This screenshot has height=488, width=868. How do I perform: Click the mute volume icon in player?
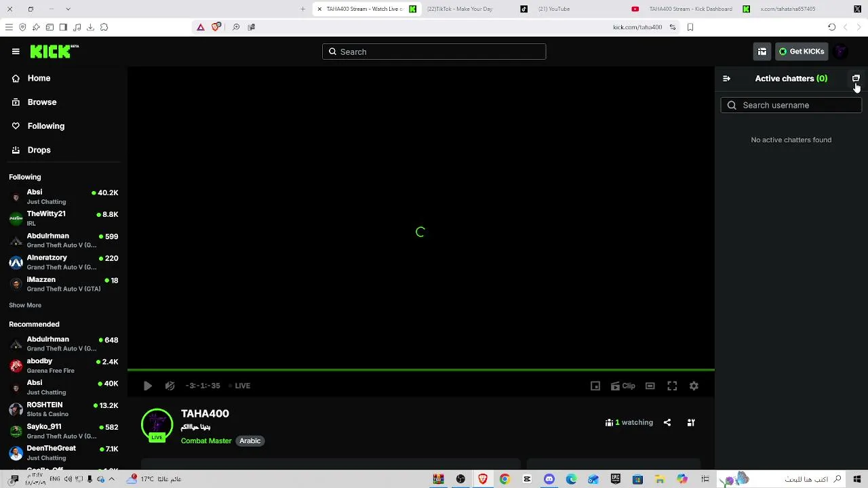170,386
